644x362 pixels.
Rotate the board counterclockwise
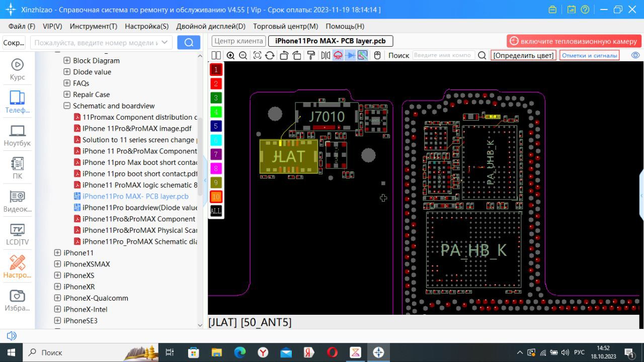click(x=284, y=55)
